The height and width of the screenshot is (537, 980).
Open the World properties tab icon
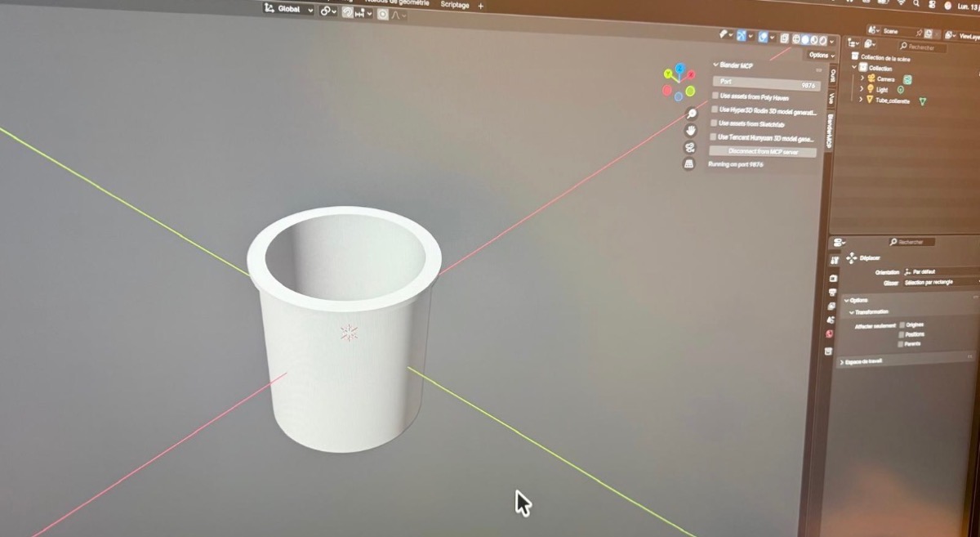click(830, 333)
